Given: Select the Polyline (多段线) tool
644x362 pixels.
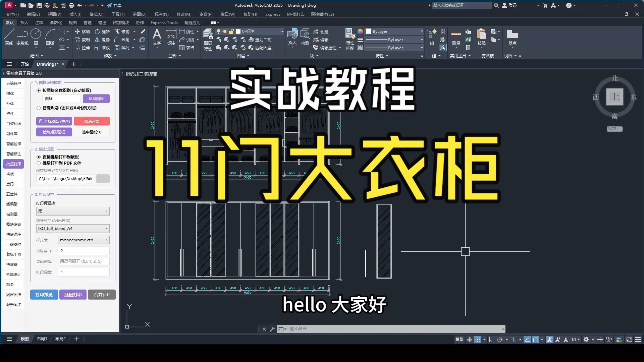Looking at the screenshot, I should (22, 37).
